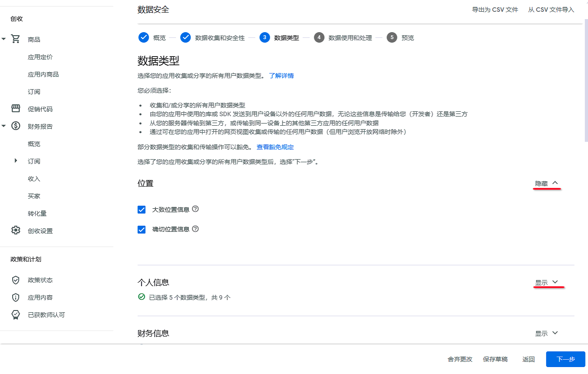Click step 5 circle for 预览
This screenshot has width=588, height=374.
[392, 37]
